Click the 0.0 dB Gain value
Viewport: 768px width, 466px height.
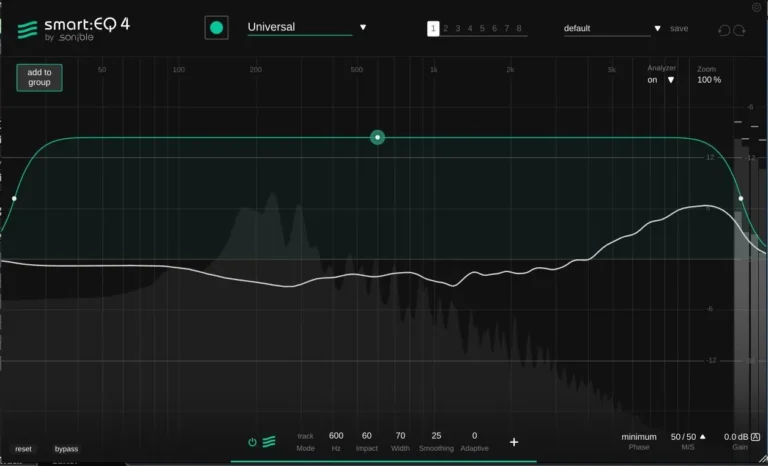coord(736,437)
